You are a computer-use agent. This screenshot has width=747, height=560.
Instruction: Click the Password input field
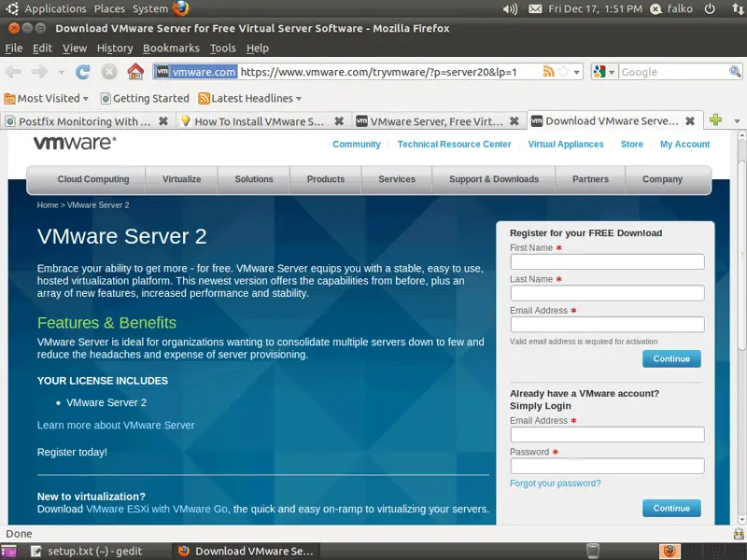[608, 466]
